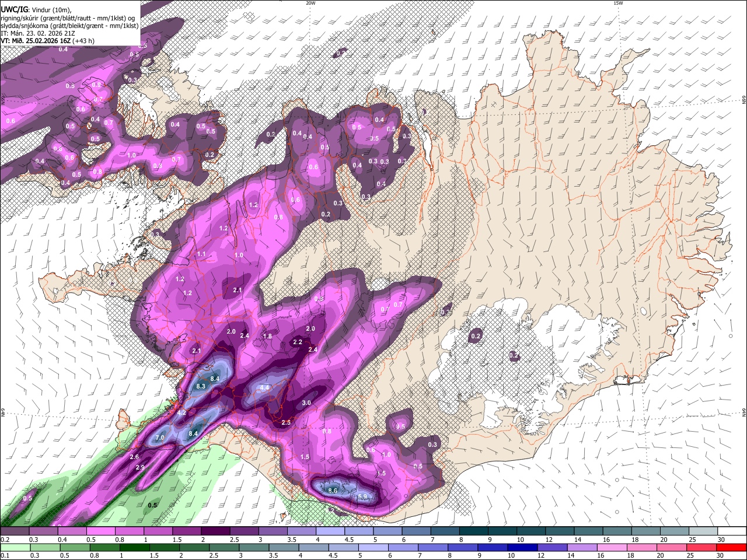Click the 3.0 value label on the map
Image resolution: width=747 pixels, height=560 pixels.
pyautogui.click(x=306, y=403)
